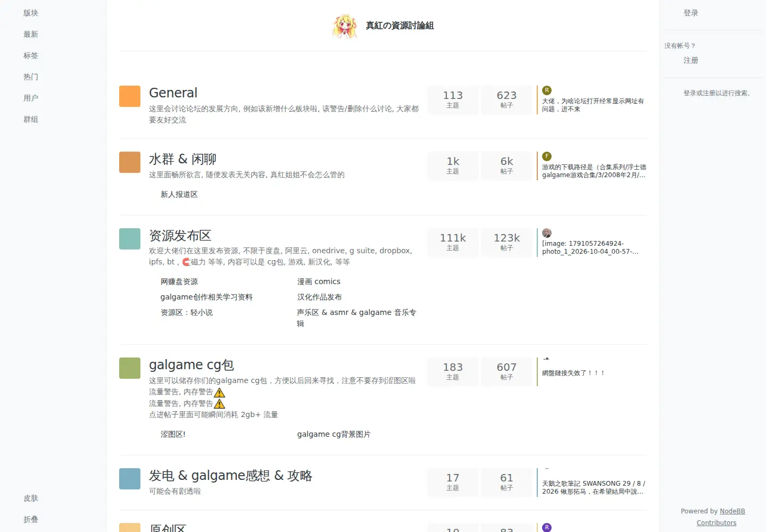The image size is (766, 532).
Task: Open last post about 天鵝之歌筆記 SWANSONG
Action: (594, 488)
